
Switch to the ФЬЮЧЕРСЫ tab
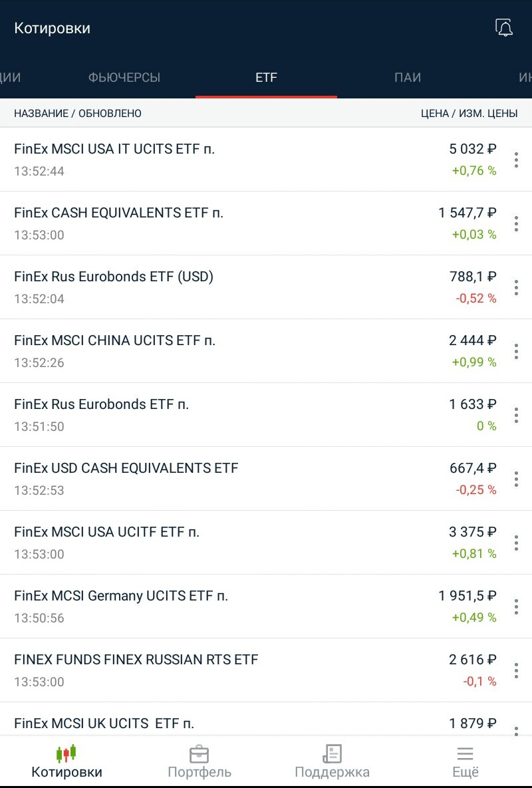pos(124,77)
